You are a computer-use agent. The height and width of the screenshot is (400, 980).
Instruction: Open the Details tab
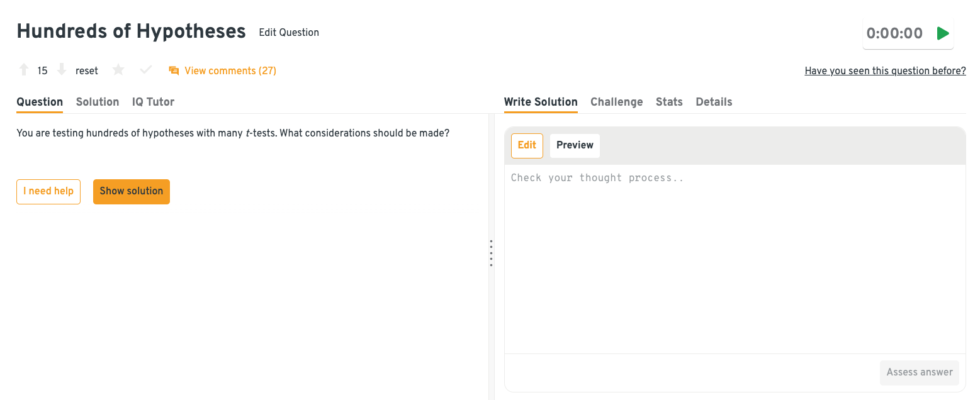click(x=714, y=102)
